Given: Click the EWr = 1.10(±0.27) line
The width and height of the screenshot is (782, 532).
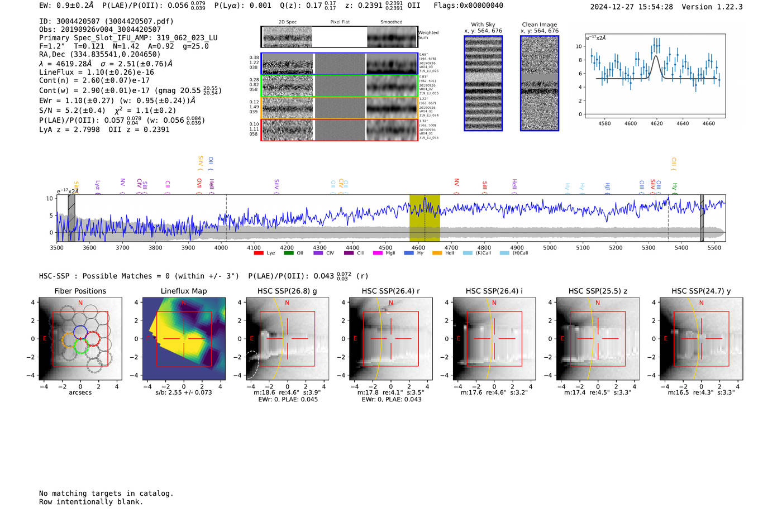Looking at the screenshot, I should [x=117, y=101].
